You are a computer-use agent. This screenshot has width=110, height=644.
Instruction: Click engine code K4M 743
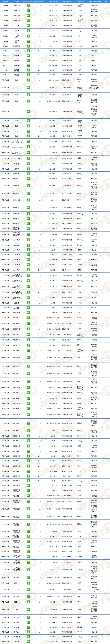94,632
